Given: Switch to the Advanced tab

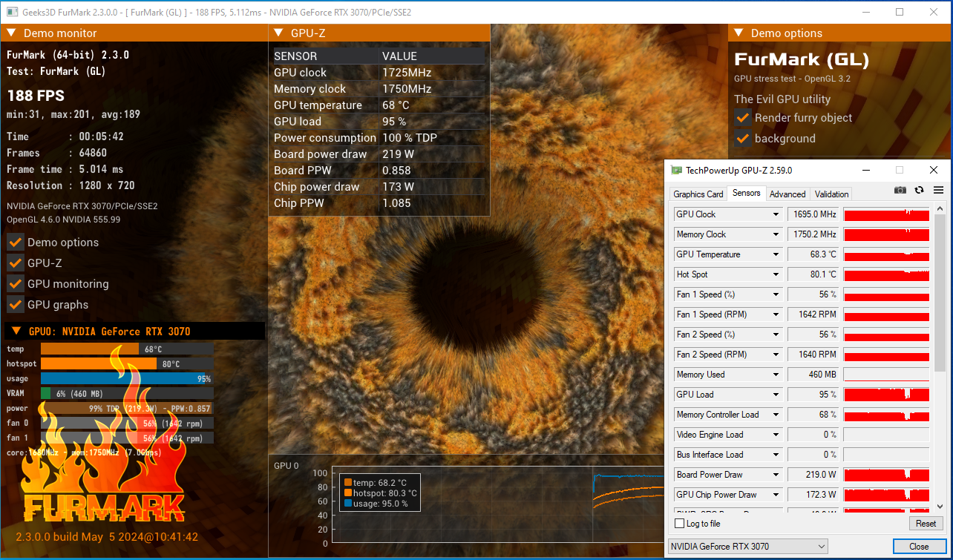Looking at the screenshot, I should [x=787, y=194].
